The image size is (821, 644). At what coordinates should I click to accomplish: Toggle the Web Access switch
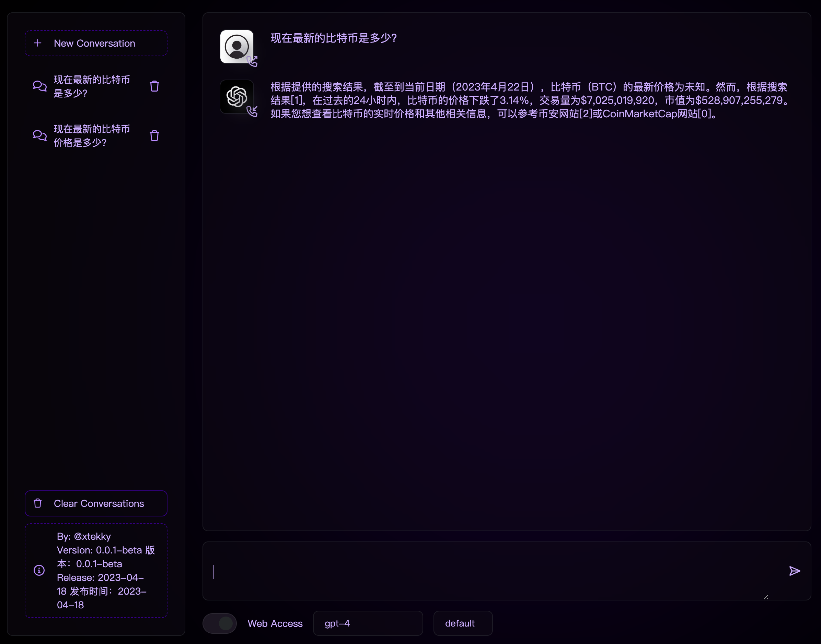(220, 623)
